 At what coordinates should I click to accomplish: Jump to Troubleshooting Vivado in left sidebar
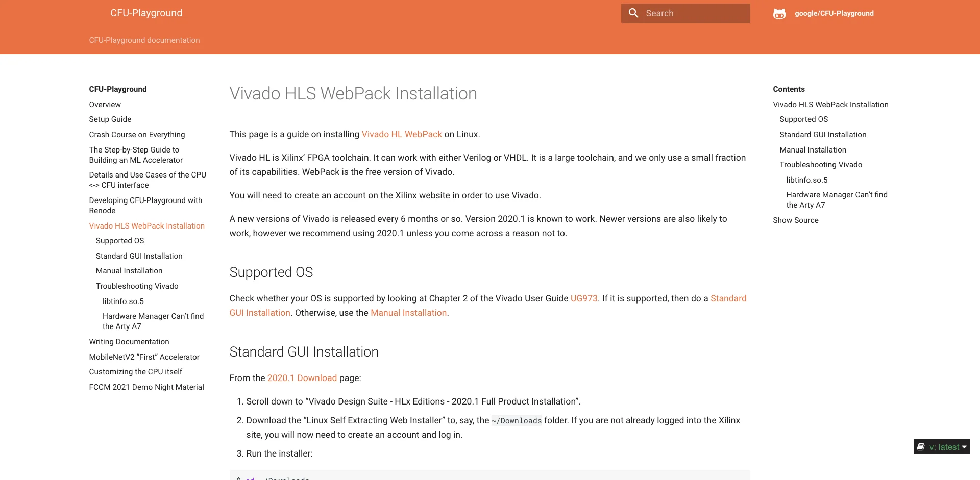[x=137, y=286]
